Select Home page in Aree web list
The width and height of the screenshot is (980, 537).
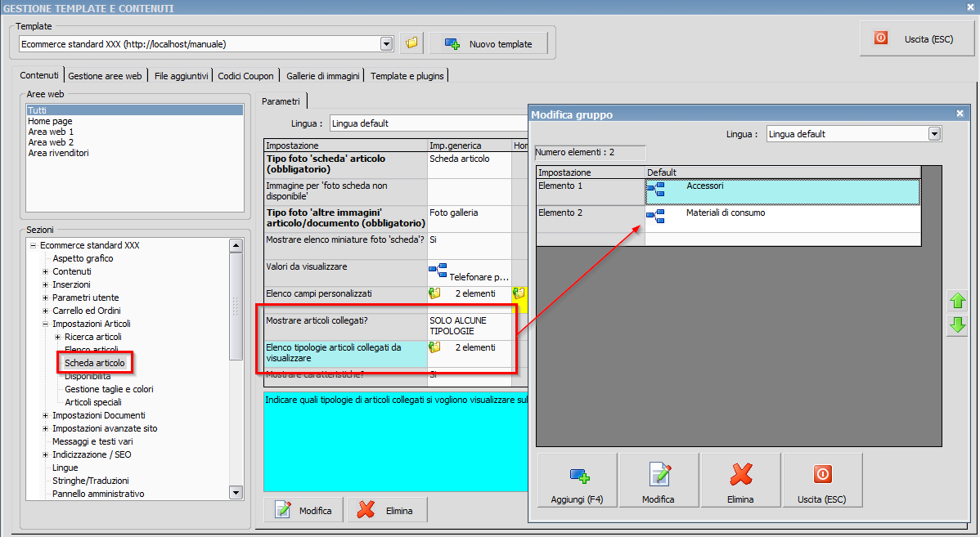pyautogui.click(x=50, y=121)
